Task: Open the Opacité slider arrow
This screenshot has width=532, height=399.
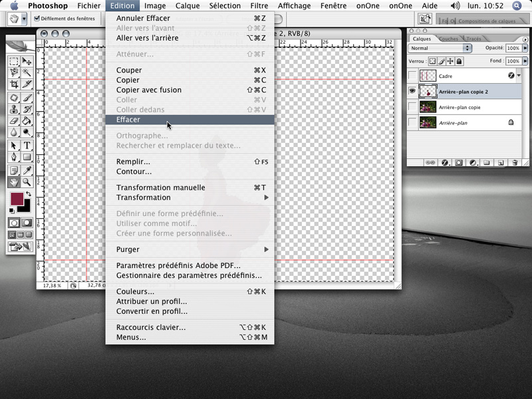Action: point(525,48)
